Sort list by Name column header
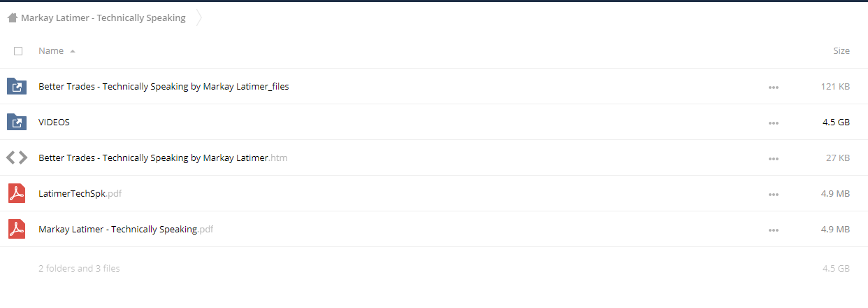 pos(51,50)
